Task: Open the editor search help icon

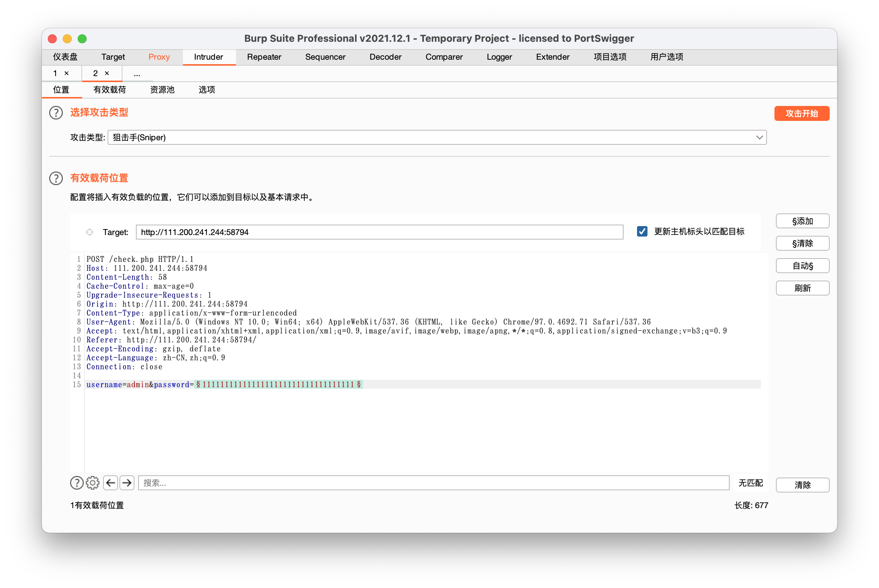Action: click(x=77, y=483)
